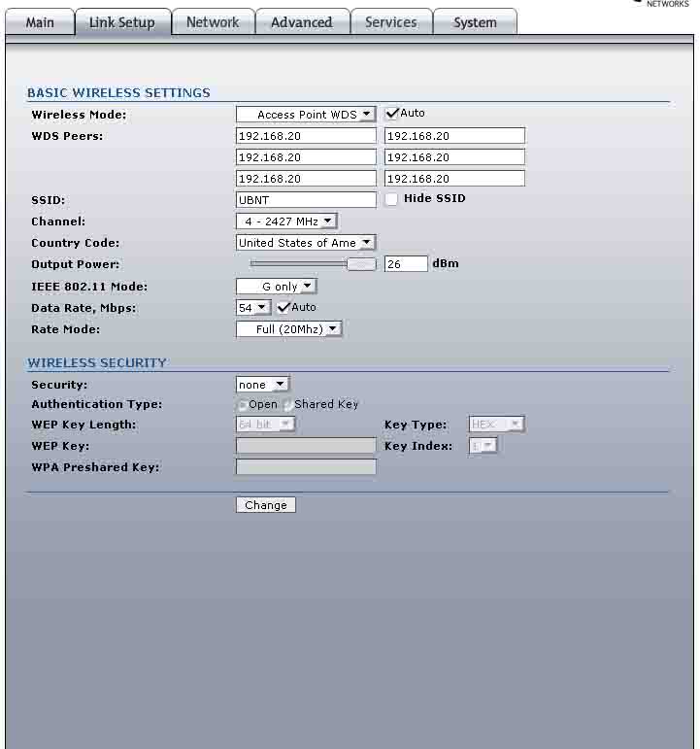Click the Output Power slider handle
The height and width of the screenshot is (749, 700).
(x=361, y=264)
